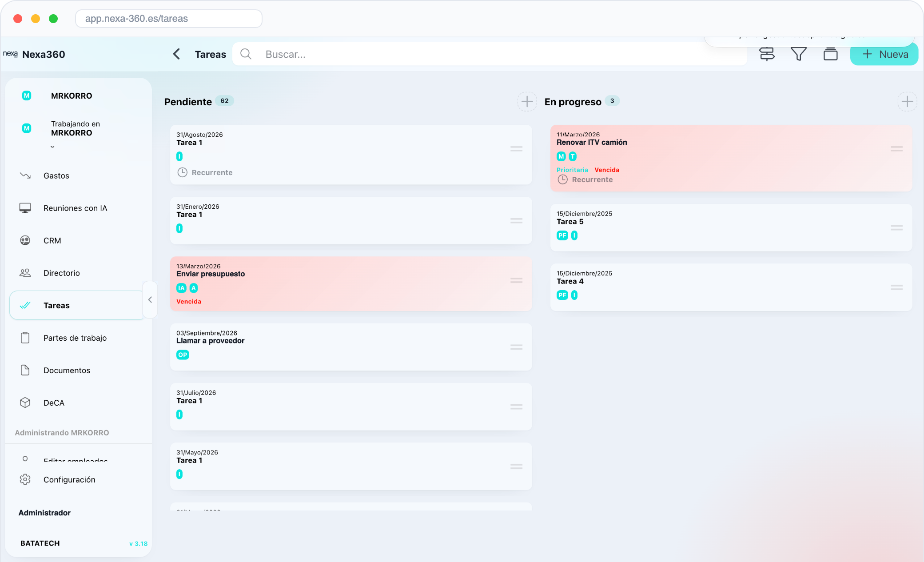This screenshot has width=924, height=562.
Task: Open the stacked cards archive icon
Action: pyautogui.click(x=830, y=54)
